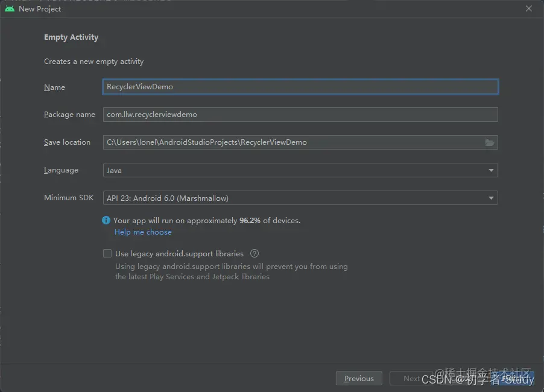Click the New Project window title
Image resolution: width=544 pixels, height=392 pixels.
tap(40, 9)
